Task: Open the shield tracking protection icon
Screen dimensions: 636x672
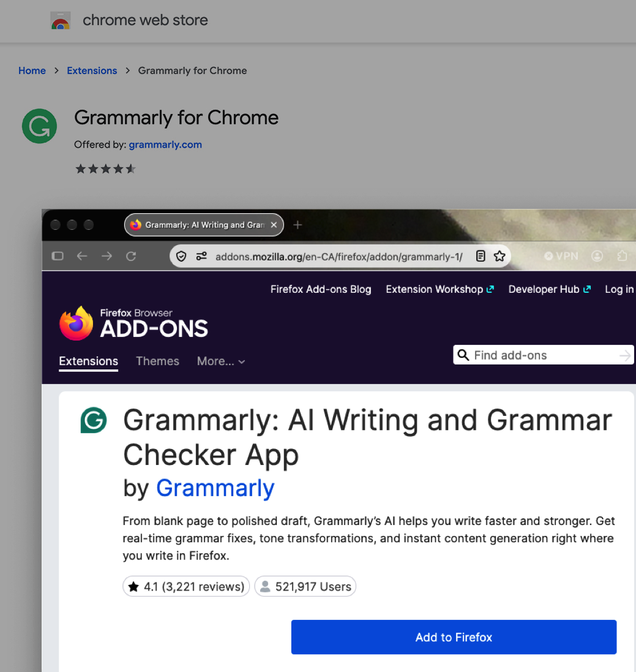Action: [x=181, y=256]
